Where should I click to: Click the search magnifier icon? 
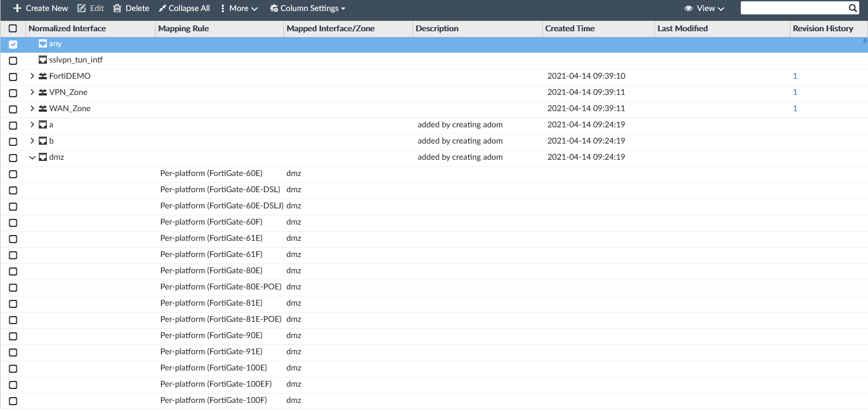click(x=853, y=8)
